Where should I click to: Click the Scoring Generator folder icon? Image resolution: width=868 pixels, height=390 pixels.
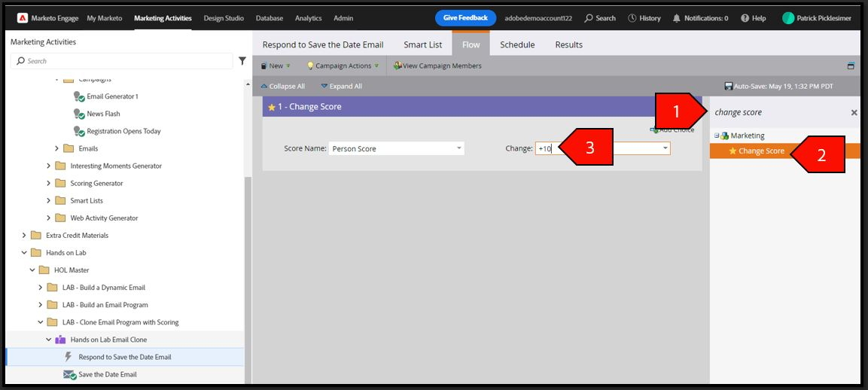pos(60,184)
